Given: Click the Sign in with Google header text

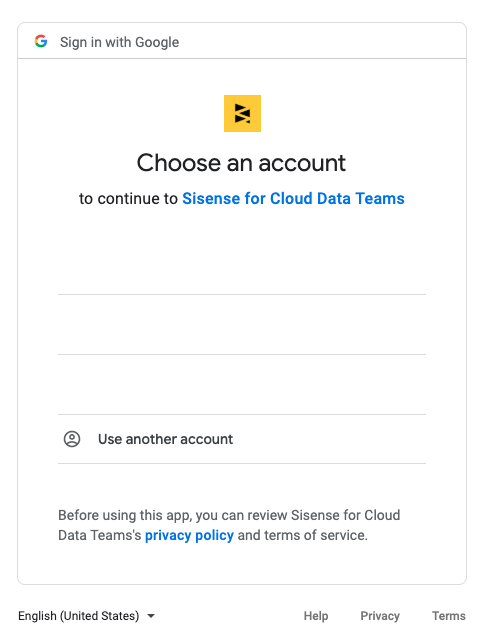Looking at the screenshot, I should point(120,42).
